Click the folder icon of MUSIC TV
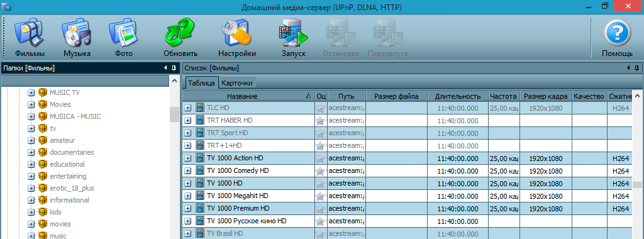 (43, 92)
